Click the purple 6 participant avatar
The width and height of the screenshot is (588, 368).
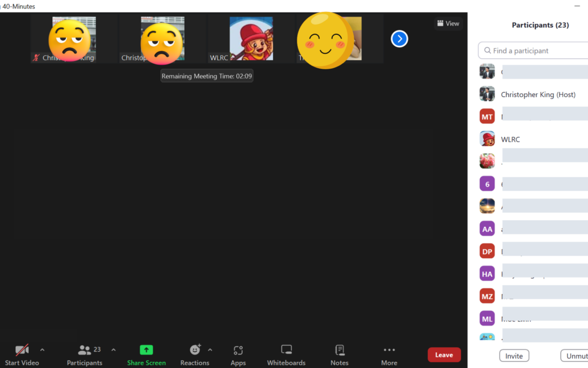[487, 184]
